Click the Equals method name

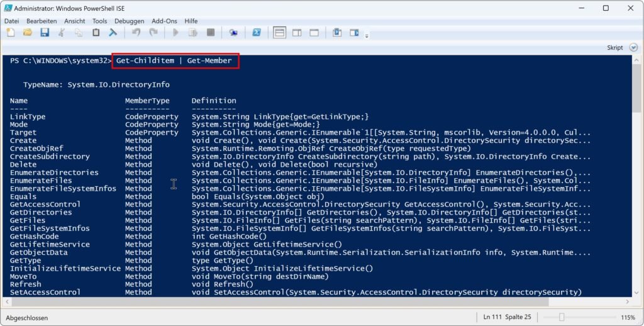(23, 196)
